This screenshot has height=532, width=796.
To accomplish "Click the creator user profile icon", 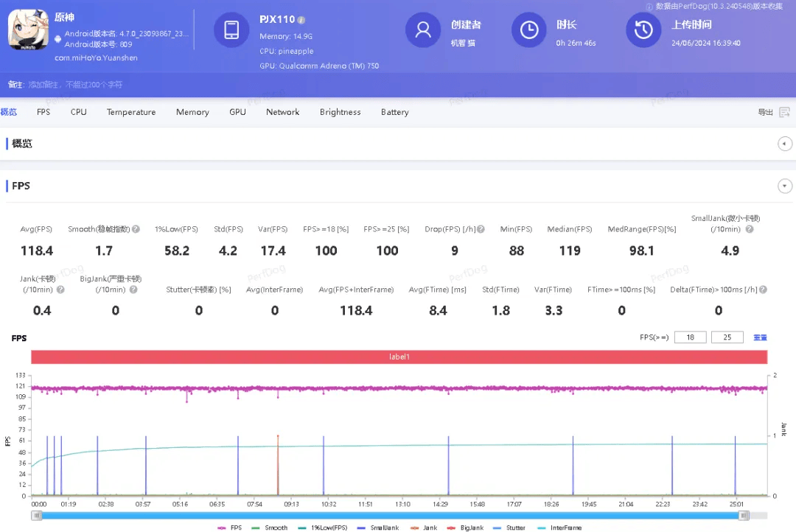I will point(423,30).
